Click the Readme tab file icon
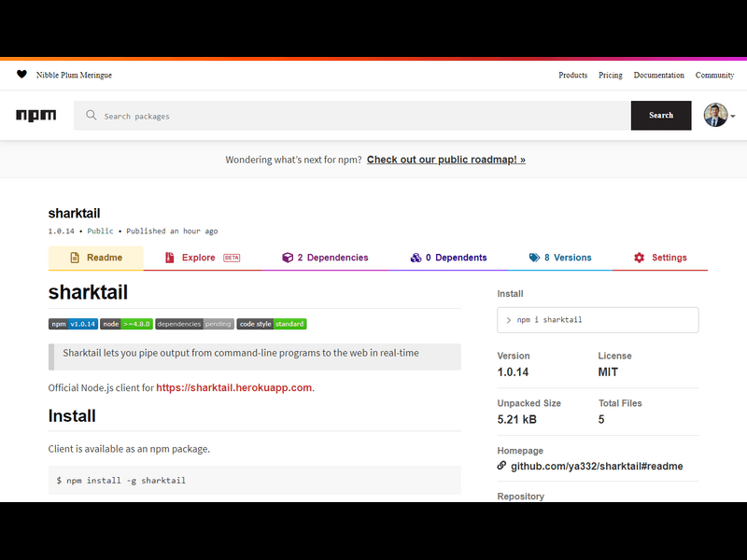Viewport: 747px width, 560px height. pyautogui.click(x=75, y=258)
